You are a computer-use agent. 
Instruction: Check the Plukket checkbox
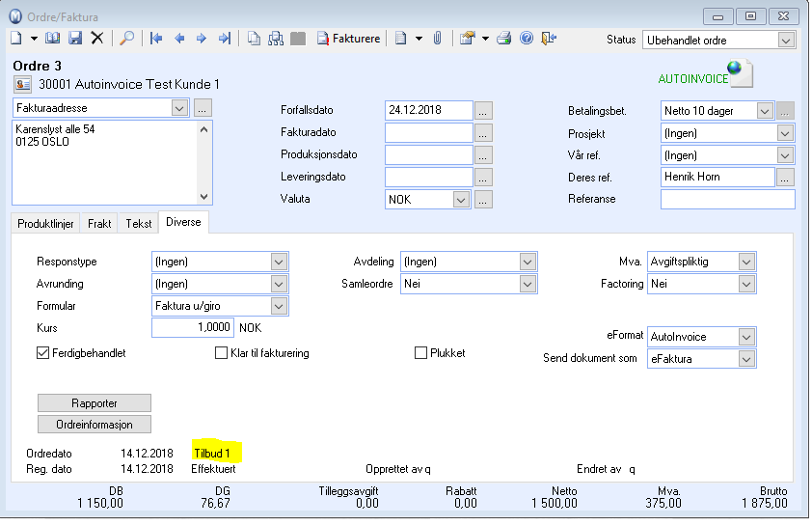[420, 353]
